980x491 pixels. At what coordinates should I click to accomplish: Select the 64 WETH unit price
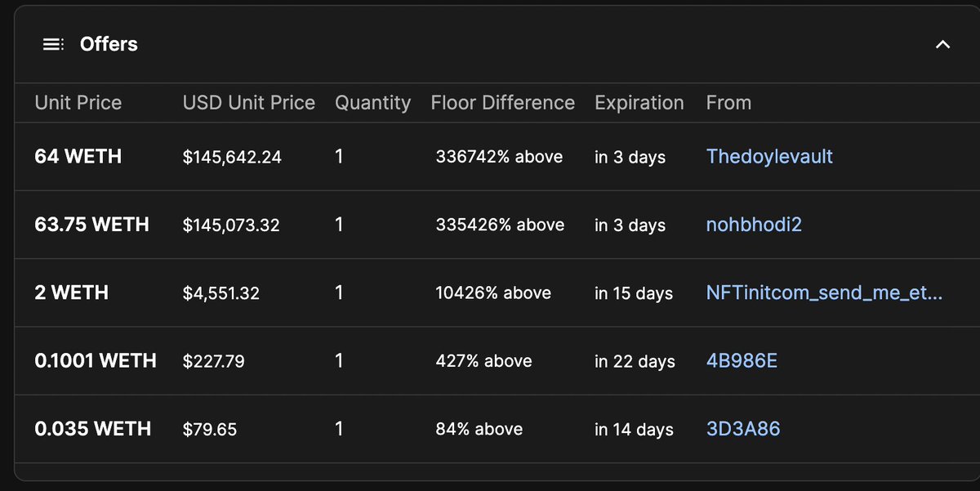[78, 156]
